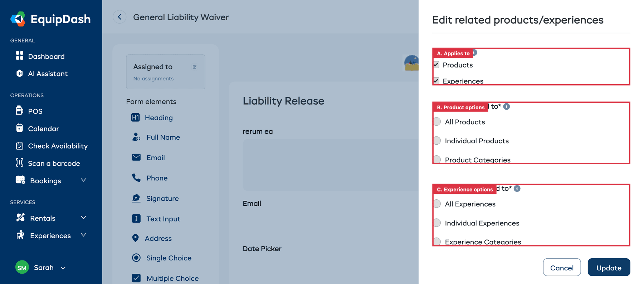The width and height of the screenshot is (644, 284).
Task: Select Product Categories radio option
Action: tap(437, 160)
